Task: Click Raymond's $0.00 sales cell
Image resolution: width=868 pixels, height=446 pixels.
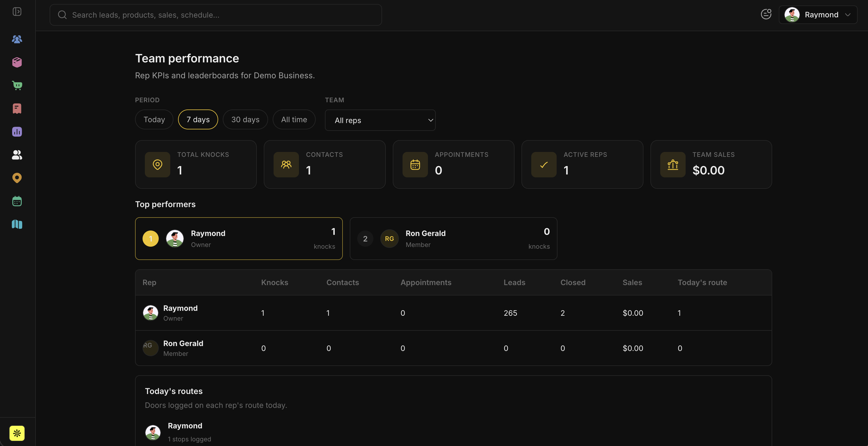Action: click(633, 313)
